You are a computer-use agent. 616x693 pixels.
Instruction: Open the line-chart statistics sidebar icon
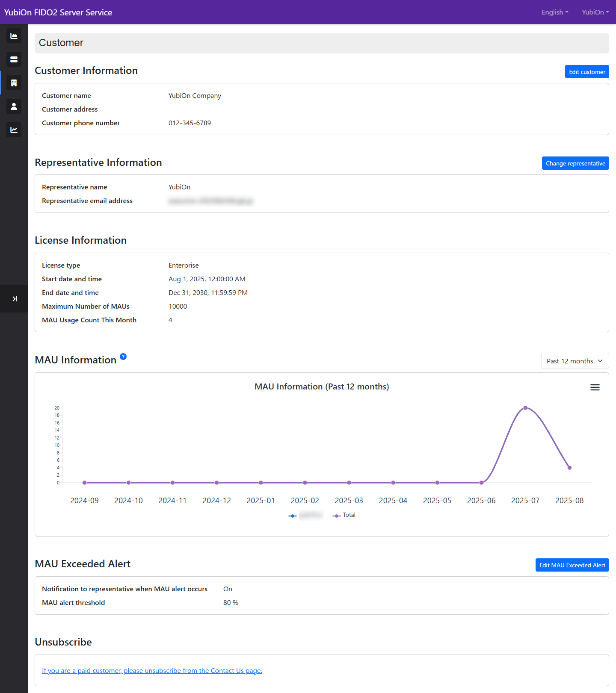(14, 130)
